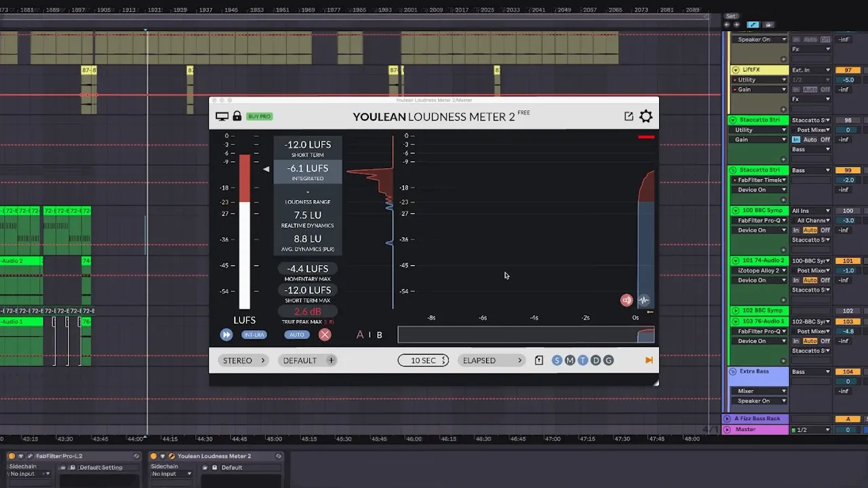Click track activator 99 on Staccatto Stri
This screenshot has height=488, width=868.
click(x=848, y=170)
